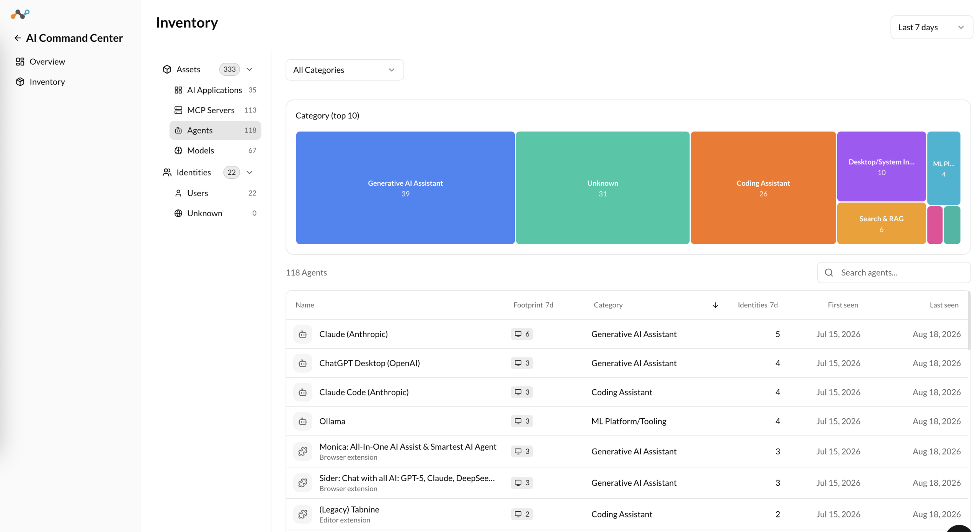Click the Agents robot icon
980x532 pixels.
click(178, 131)
